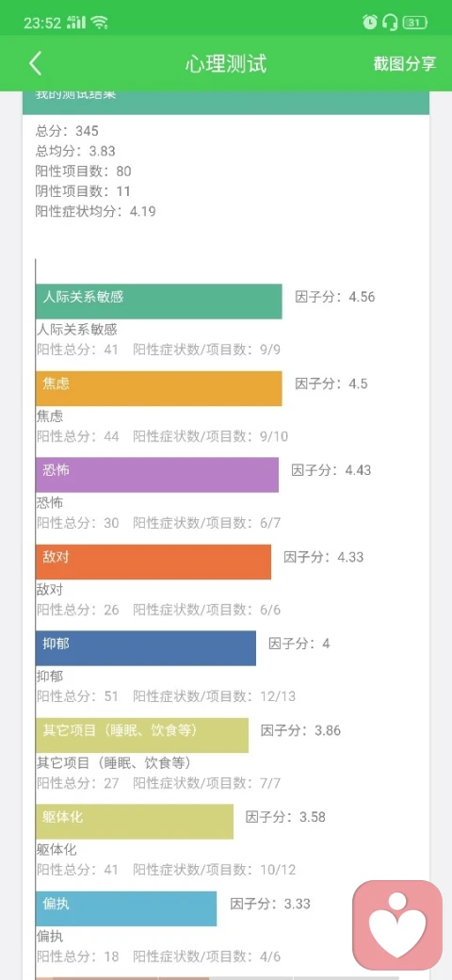Select the light blue 偏执 bar
The width and height of the screenshot is (452, 980).
pyautogui.click(x=126, y=908)
